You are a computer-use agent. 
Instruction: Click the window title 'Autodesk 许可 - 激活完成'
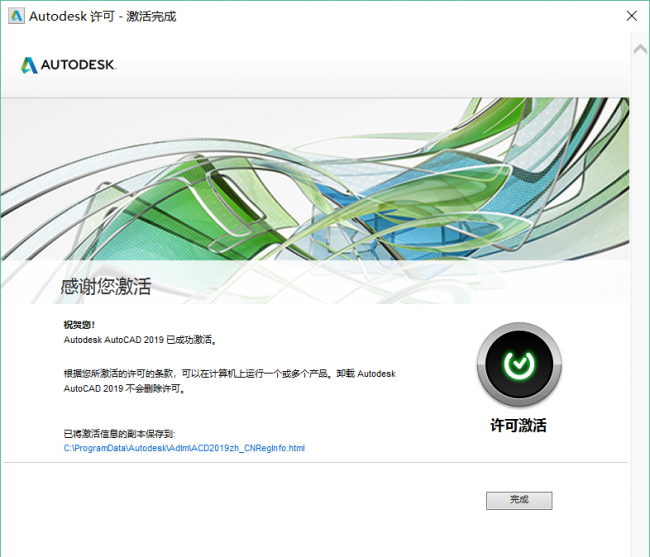point(103,17)
